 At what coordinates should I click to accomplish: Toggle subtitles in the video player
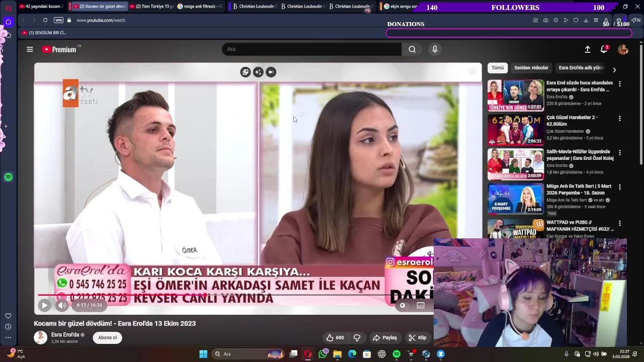pyautogui.click(x=421, y=305)
